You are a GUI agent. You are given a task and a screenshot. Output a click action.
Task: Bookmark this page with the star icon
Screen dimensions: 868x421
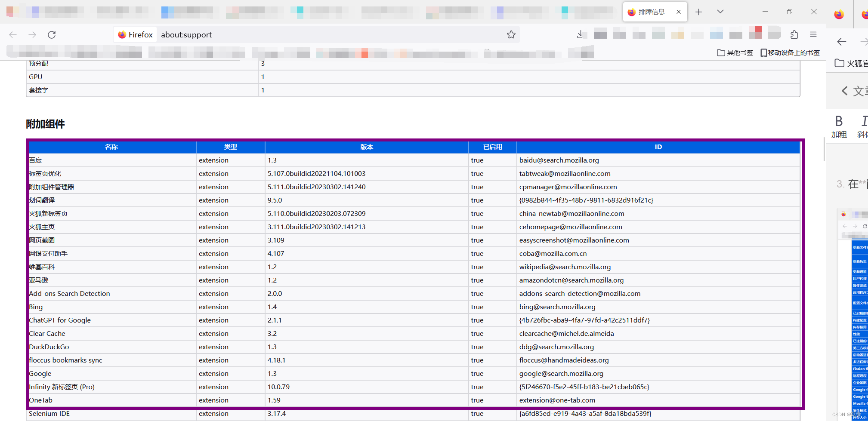(511, 35)
